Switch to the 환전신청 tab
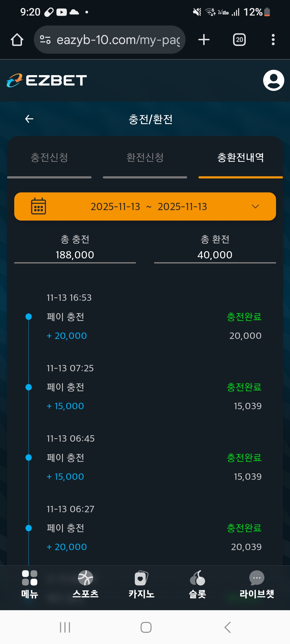290x644 pixels. click(145, 158)
